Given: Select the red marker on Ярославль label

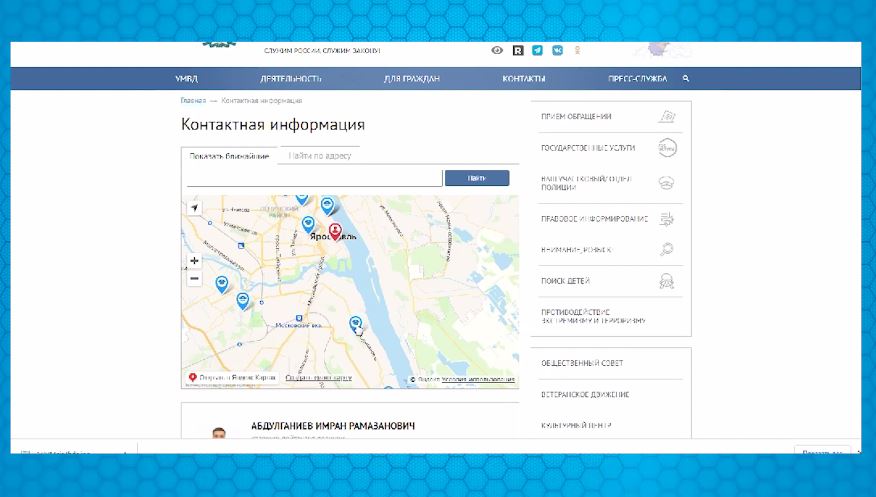Looking at the screenshot, I should pyautogui.click(x=335, y=231).
